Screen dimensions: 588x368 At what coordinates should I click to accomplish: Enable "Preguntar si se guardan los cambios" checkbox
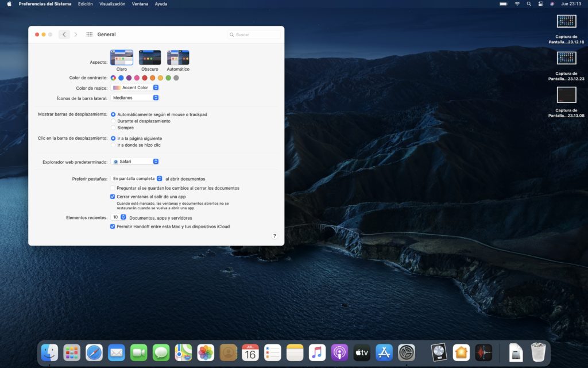113,188
